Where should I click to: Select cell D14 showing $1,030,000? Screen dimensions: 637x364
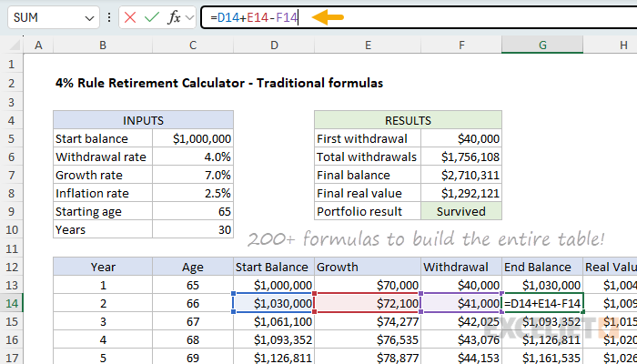pos(274,303)
